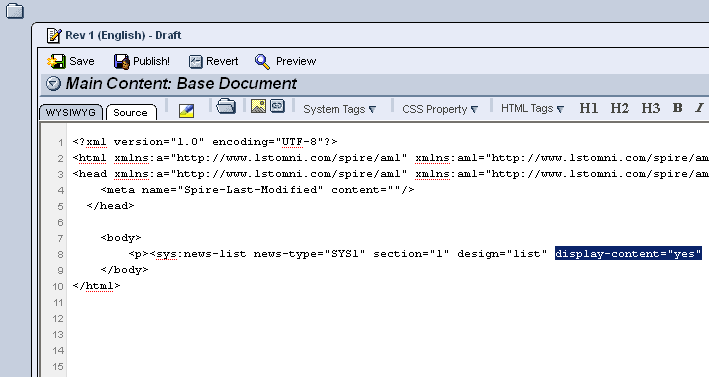Switch to the WYSIWYG tab
The height and width of the screenshot is (377, 709).
71,112
